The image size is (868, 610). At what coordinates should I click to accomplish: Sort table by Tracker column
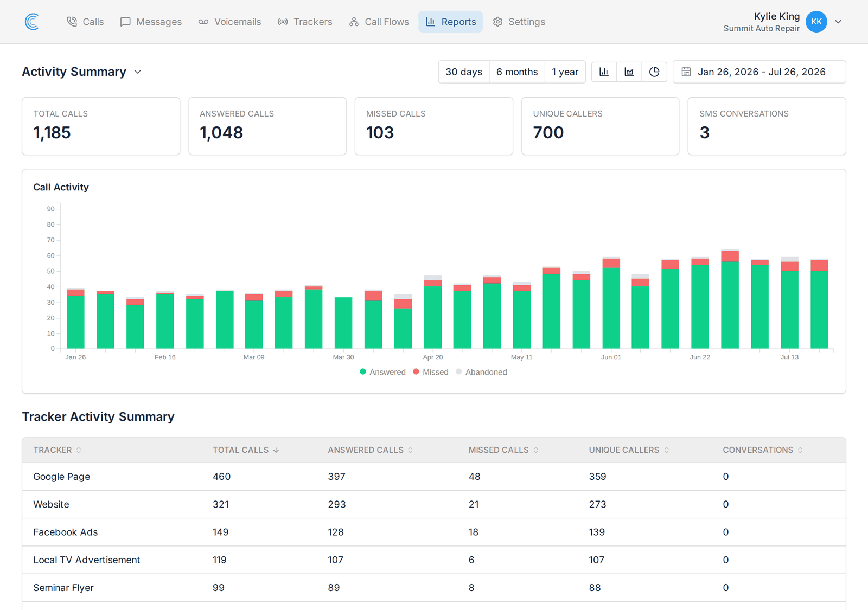(x=58, y=450)
